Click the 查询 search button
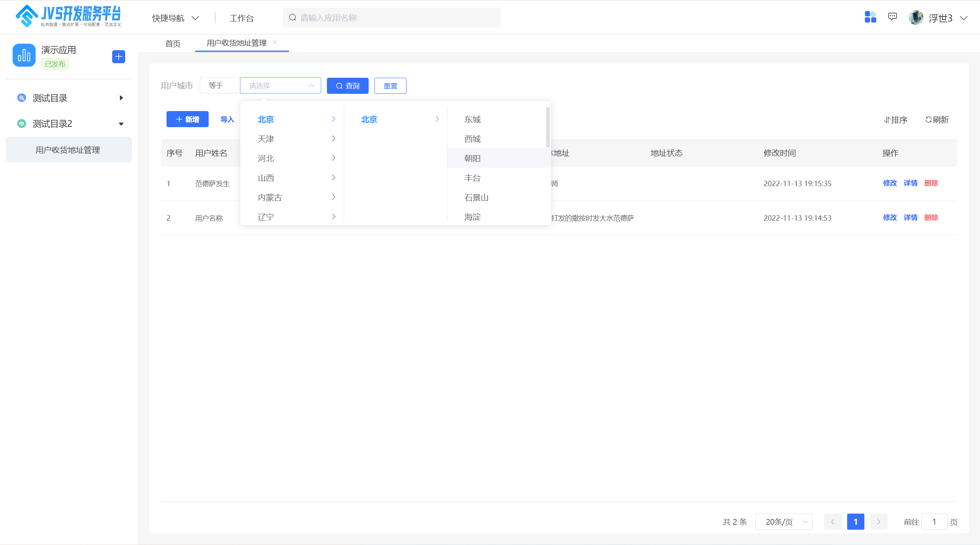Image resolution: width=980 pixels, height=545 pixels. 347,86
